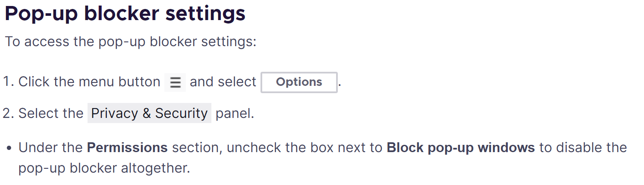Click the step number 2 marker
Viewport: 644px width, 185px height.
tap(9, 113)
